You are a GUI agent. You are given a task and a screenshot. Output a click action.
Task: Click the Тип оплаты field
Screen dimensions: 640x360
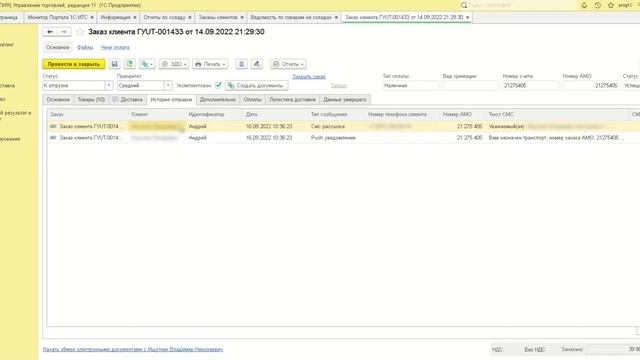pyautogui.click(x=410, y=86)
